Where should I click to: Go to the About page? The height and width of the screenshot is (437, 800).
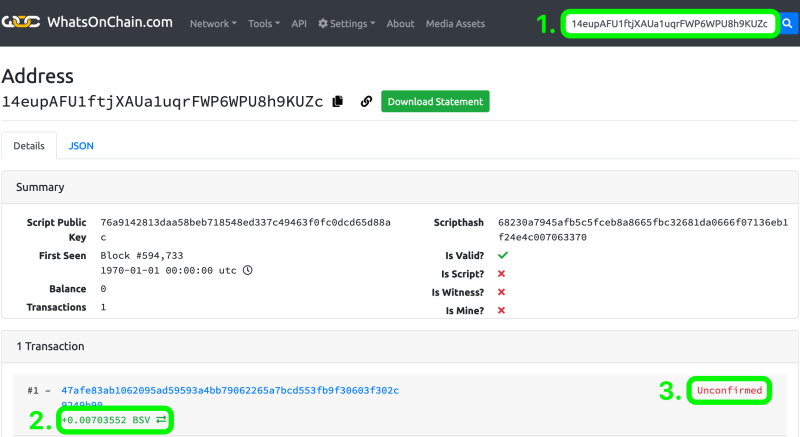(401, 23)
